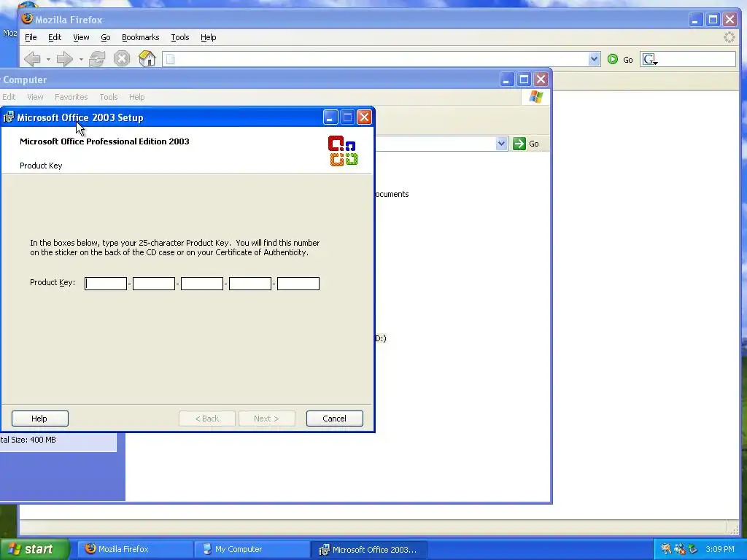Viewport: 747px width, 560px height.
Task: Click the page icon in Firefox location bar
Action: [171, 60]
